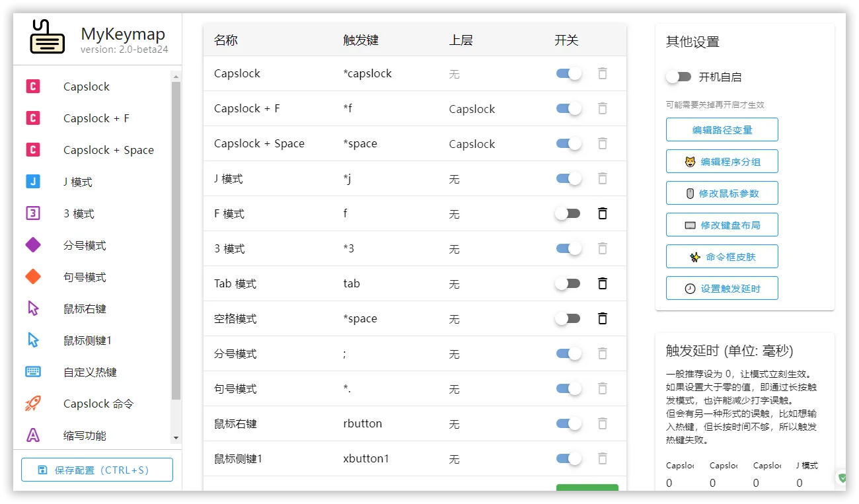Click the purple cursor icon for 鼠标右键
The image size is (859, 504).
pos(33,308)
